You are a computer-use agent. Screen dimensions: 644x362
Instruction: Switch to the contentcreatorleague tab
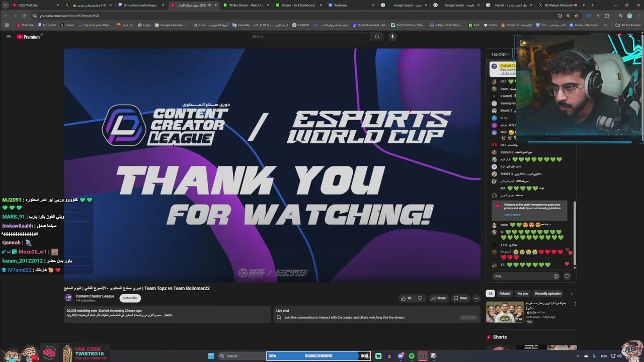[140, 5]
